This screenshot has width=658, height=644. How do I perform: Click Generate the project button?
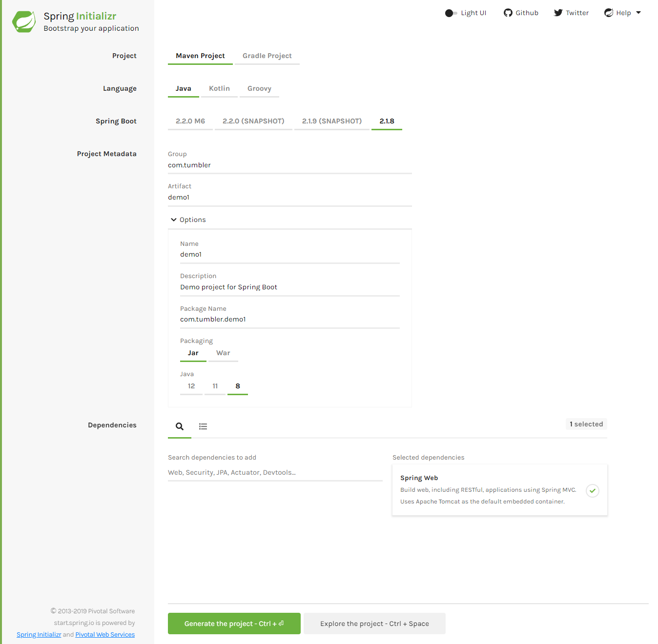pos(234,624)
